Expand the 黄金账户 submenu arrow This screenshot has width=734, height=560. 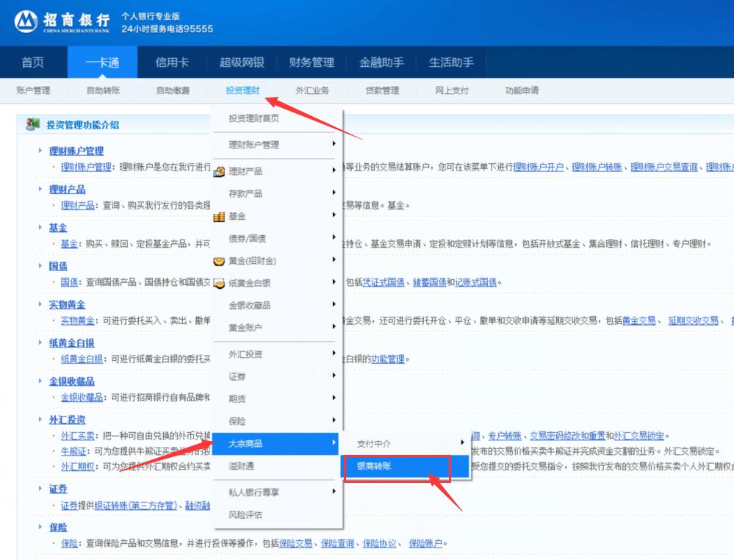[334, 326]
